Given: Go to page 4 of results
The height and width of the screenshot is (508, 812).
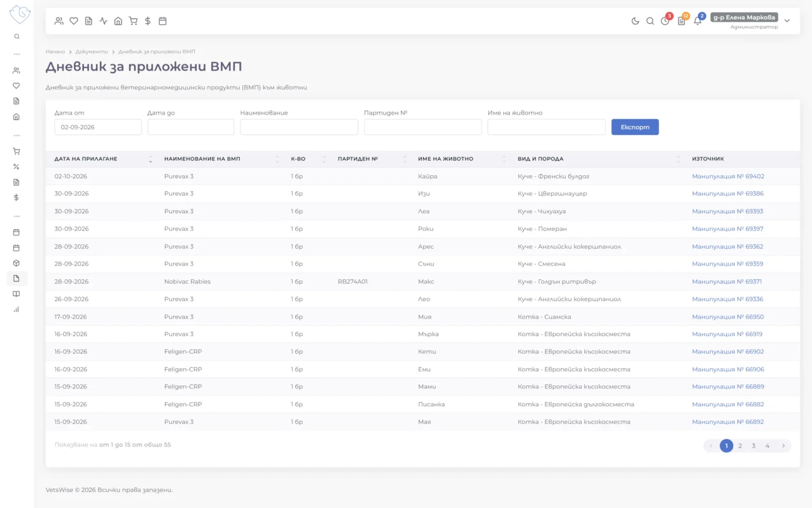Looking at the screenshot, I should tap(768, 446).
